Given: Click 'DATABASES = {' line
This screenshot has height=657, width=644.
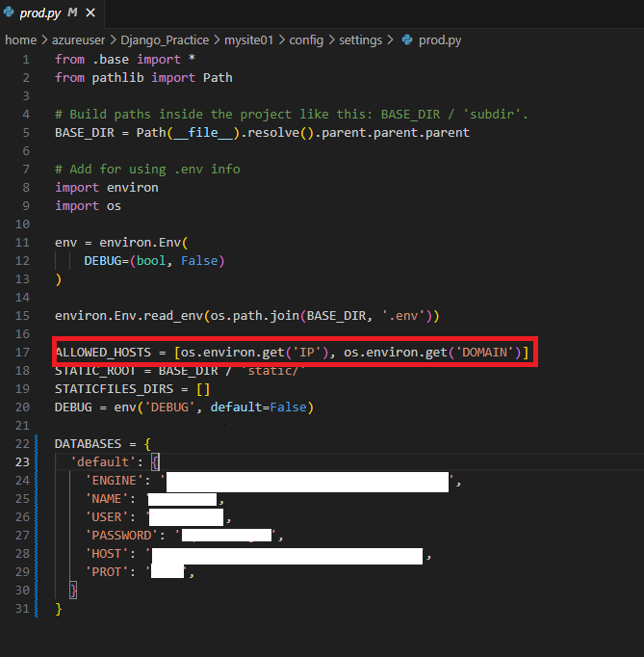Looking at the screenshot, I should (x=103, y=444).
